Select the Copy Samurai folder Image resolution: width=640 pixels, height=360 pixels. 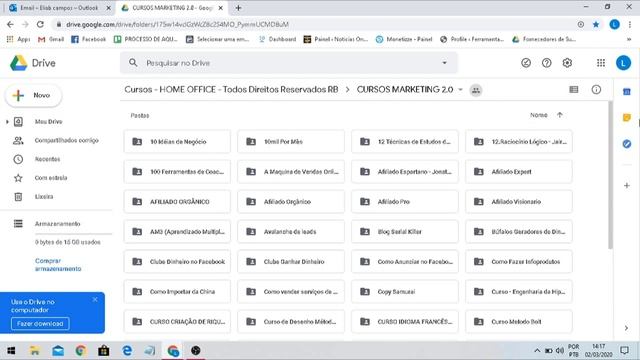click(405, 292)
